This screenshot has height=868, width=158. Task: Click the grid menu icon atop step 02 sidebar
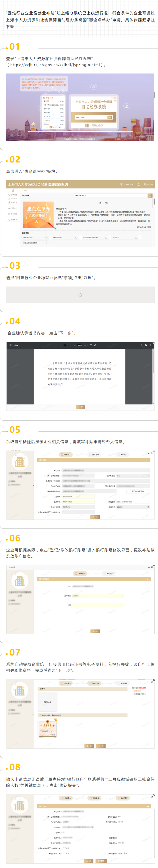13,190
